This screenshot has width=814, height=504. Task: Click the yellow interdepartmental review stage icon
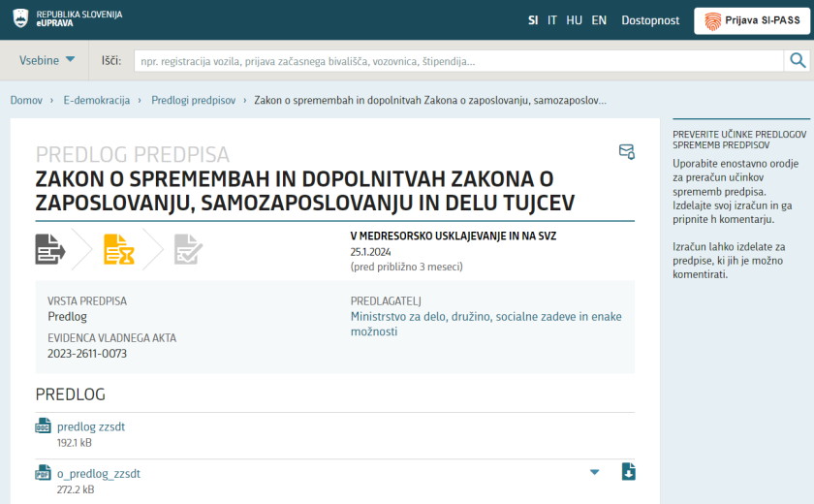point(119,249)
